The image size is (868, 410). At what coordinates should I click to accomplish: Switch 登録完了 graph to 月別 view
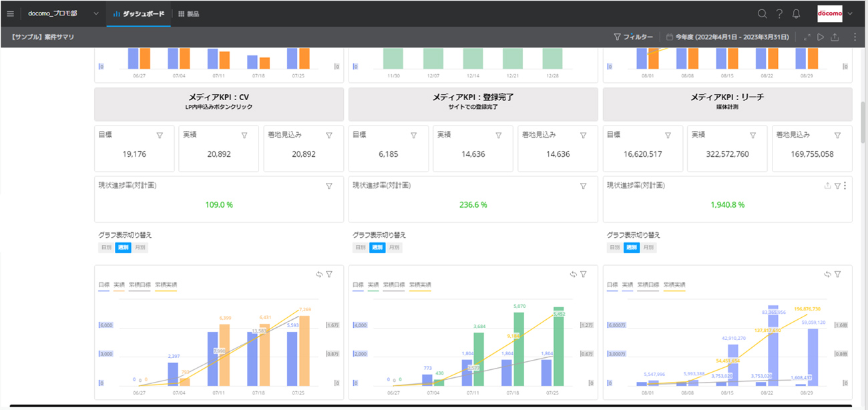click(394, 248)
